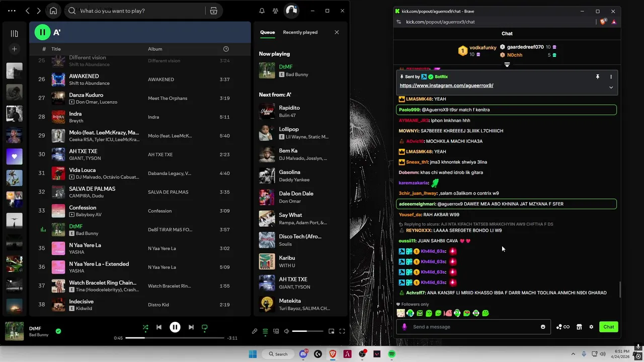Open Spotify notifications bell
The height and width of the screenshot is (362, 644).
click(262, 11)
